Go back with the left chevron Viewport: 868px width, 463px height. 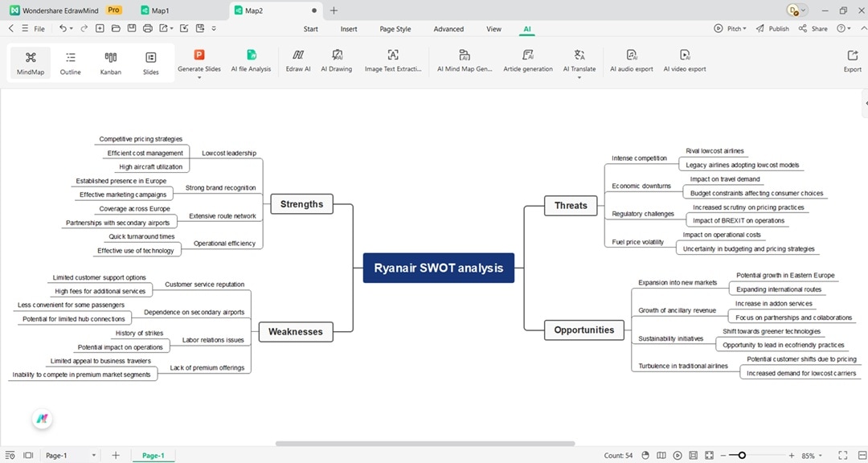pyautogui.click(x=11, y=28)
